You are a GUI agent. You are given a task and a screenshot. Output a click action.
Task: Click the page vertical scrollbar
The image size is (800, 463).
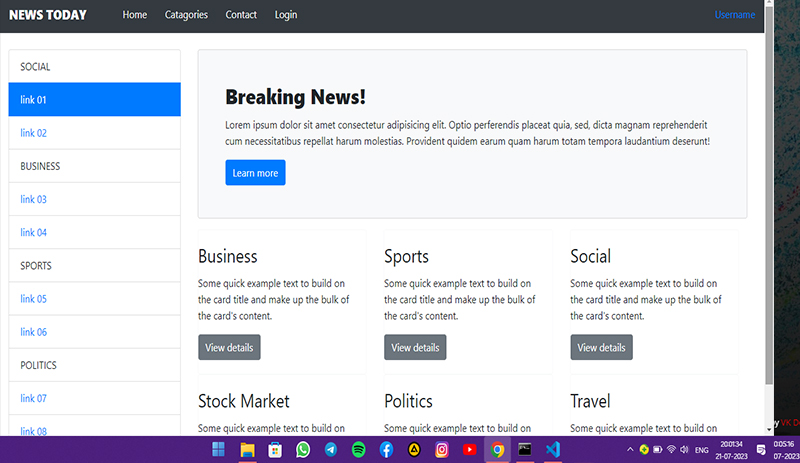(769, 200)
